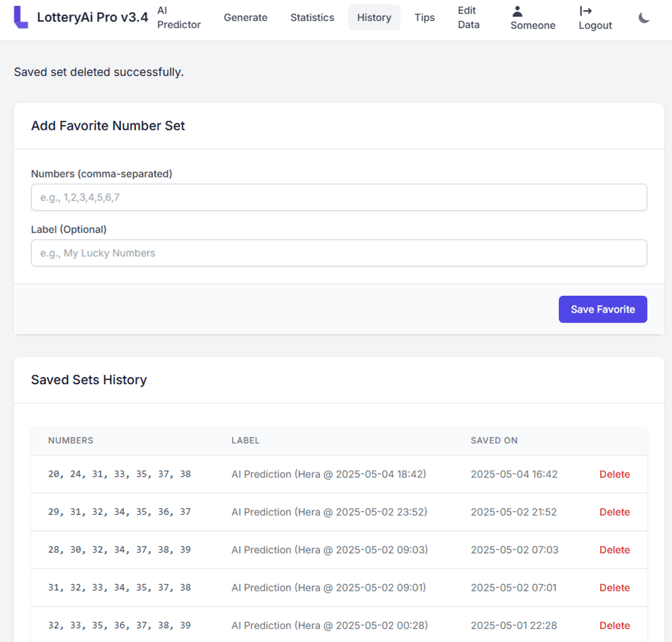Image resolution: width=672 pixels, height=642 pixels.
Task: Click label AI Prediction (Hera @ 2025-05-02 09:03)
Action: tap(329, 550)
